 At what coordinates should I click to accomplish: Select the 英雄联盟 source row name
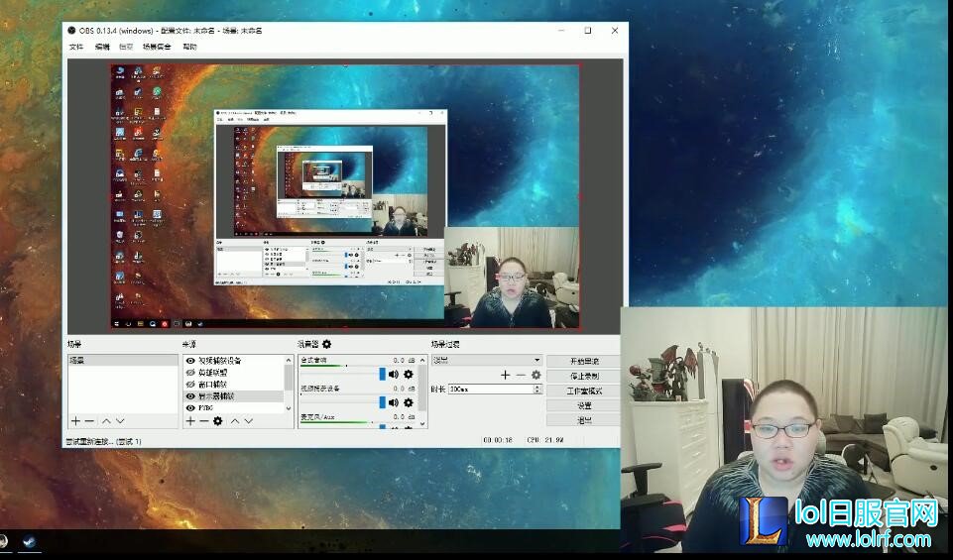(x=213, y=373)
